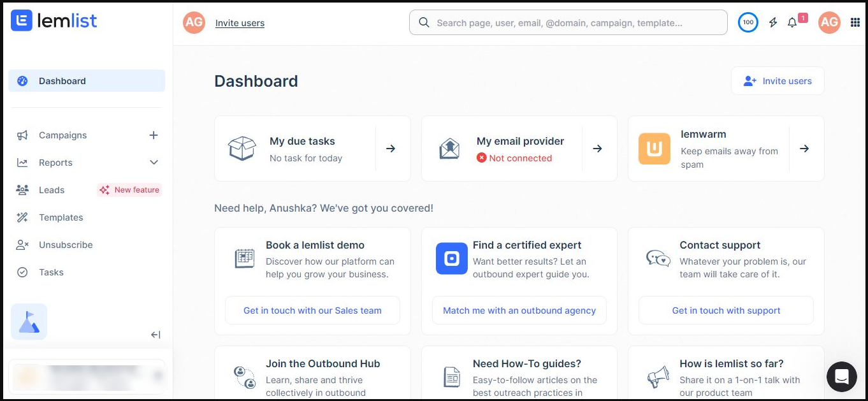The height and width of the screenshot is (401, 868).
Task: Click the lemlist logo
Action: tap(54, 21)
